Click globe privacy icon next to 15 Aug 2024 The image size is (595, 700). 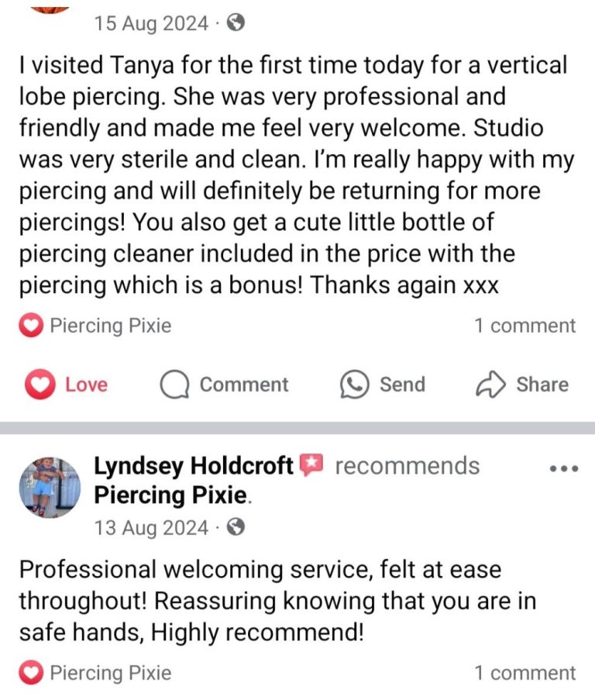[x=236, y=23]
